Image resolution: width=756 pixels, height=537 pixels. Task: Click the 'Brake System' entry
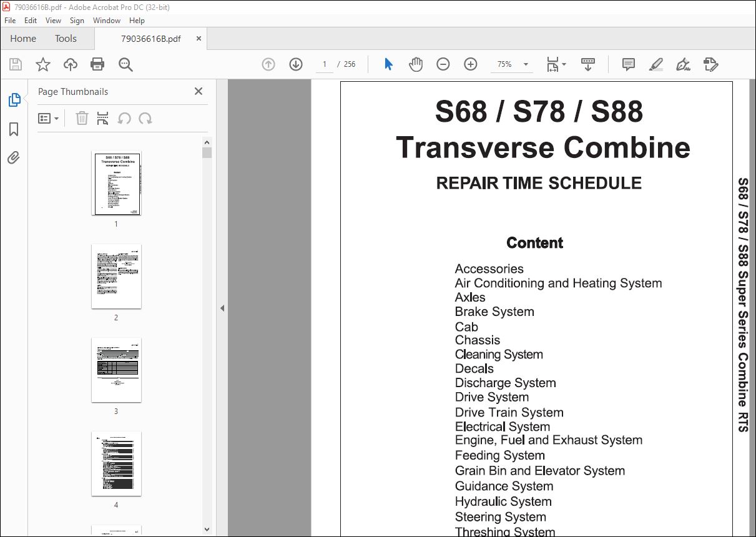tap(494, 312)
